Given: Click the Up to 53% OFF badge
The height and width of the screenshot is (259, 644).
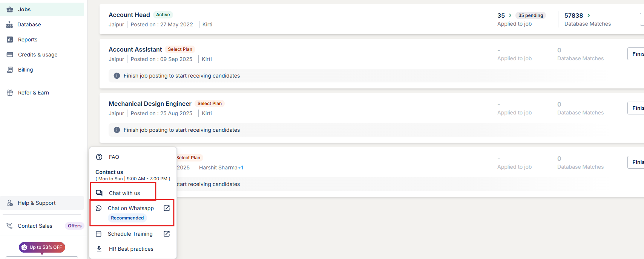Looking at the screenshot, I should (42, 247).
